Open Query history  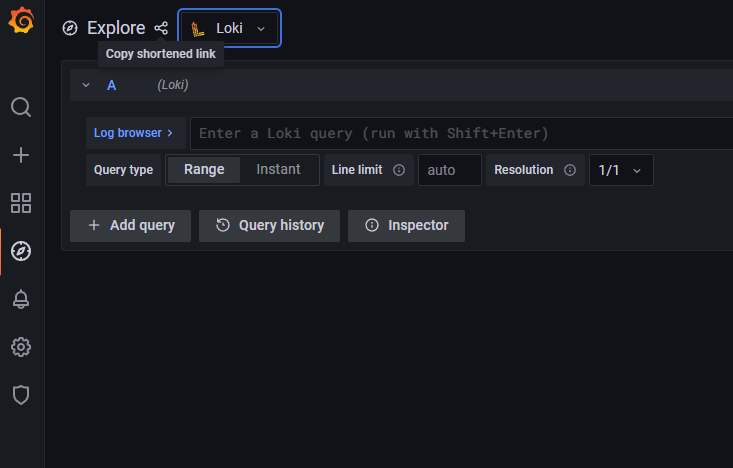coord(270,226)
